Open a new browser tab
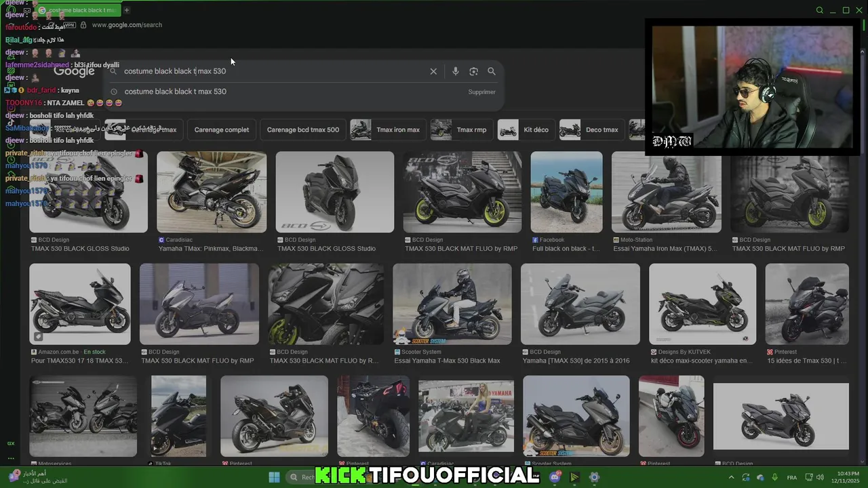Screen dimensions: 868x488 click(126, 10)
